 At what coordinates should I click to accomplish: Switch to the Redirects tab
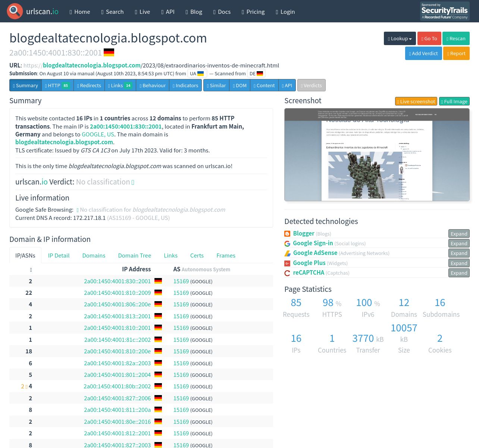(89, 85)
